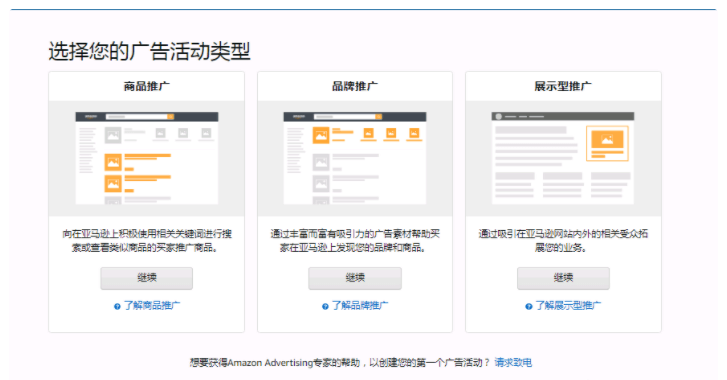Open the 了解展示型推广 link
Screen dimensions: 727x380
click(568, 305)
